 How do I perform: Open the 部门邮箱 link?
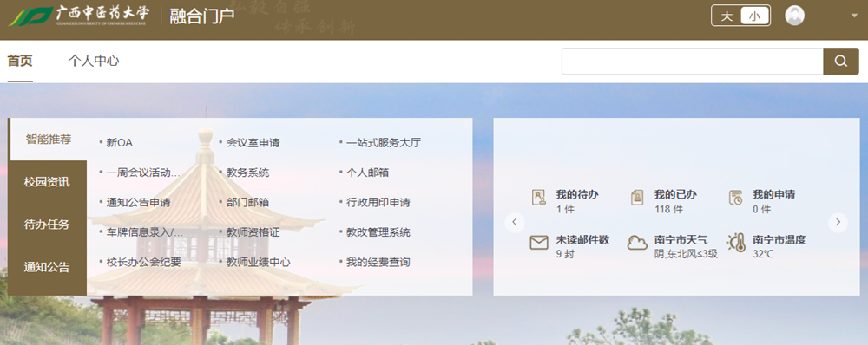click(x=247, y=202)
